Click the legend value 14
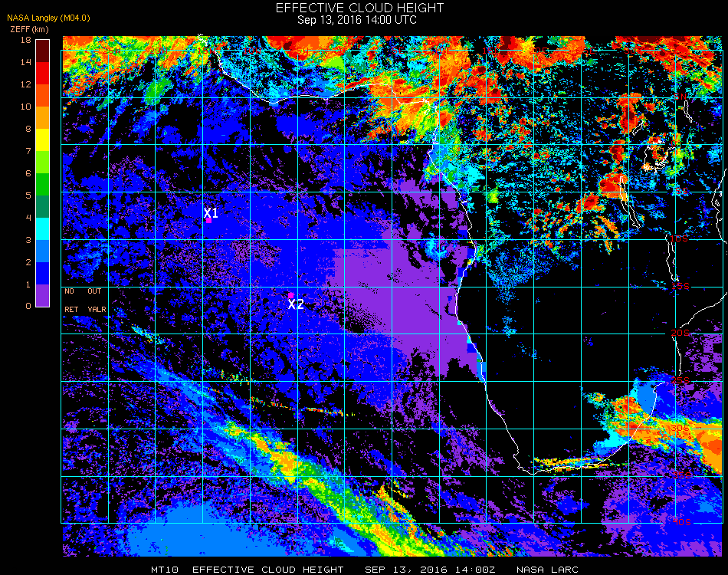 [x=26, y=62]
